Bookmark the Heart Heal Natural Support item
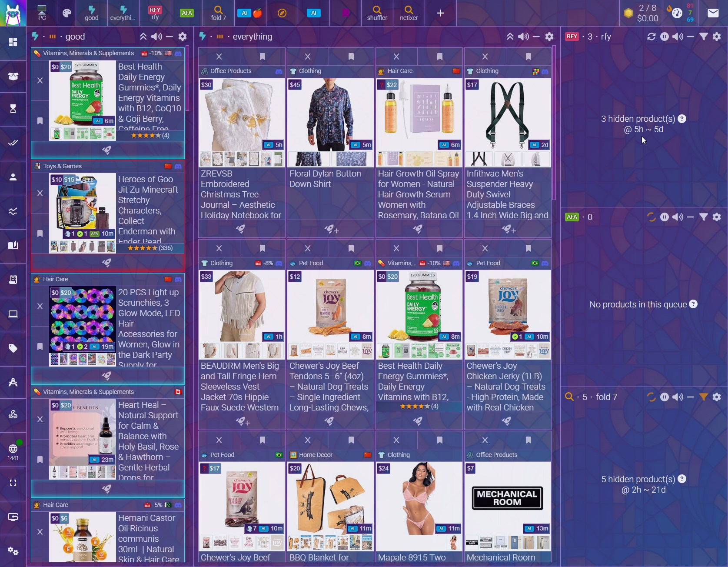This screenshot has width=728, height=567. 40,459
